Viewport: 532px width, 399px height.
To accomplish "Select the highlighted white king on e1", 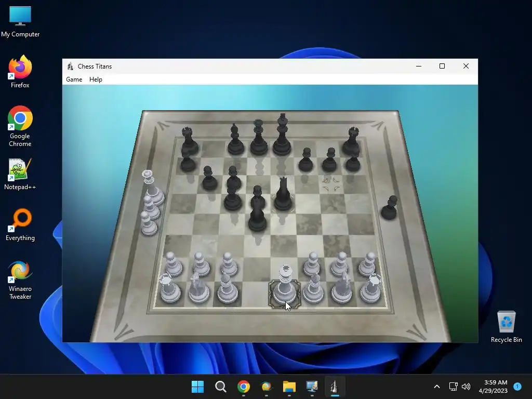I will click(285, 286).
